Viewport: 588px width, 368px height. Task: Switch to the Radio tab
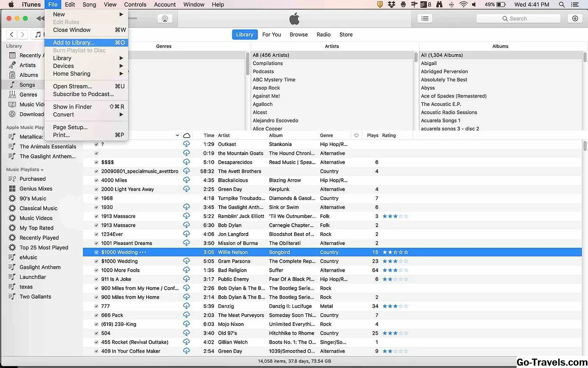[x=323, y=34]
